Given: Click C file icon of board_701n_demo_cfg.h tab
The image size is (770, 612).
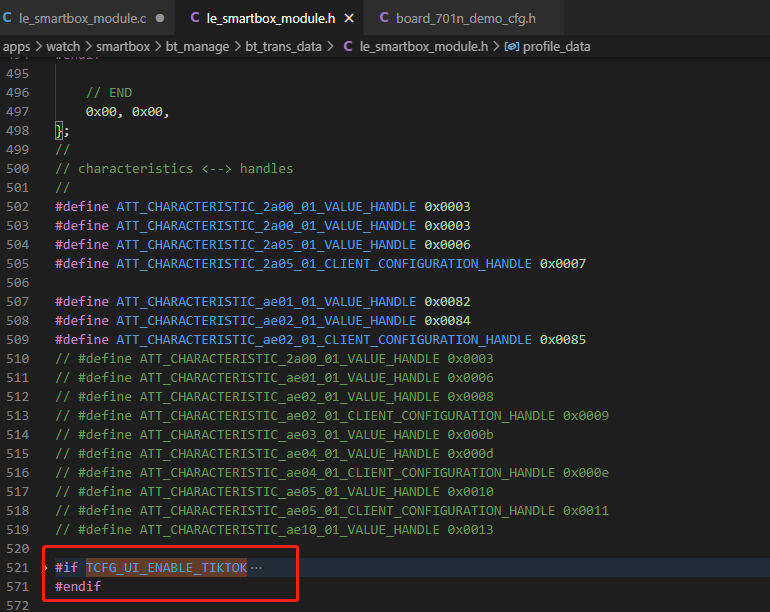Looking at the screenshot, I should click(384, 18).
